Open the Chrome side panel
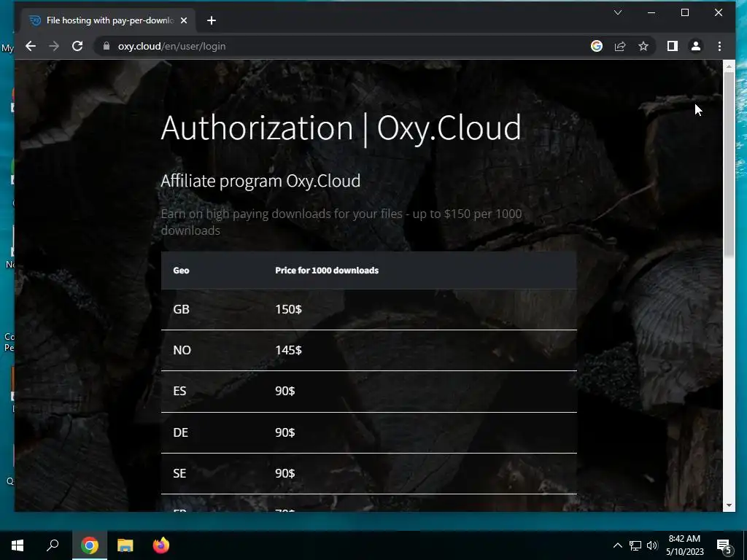This screenshot has height=560, width=747. point(672,46)
